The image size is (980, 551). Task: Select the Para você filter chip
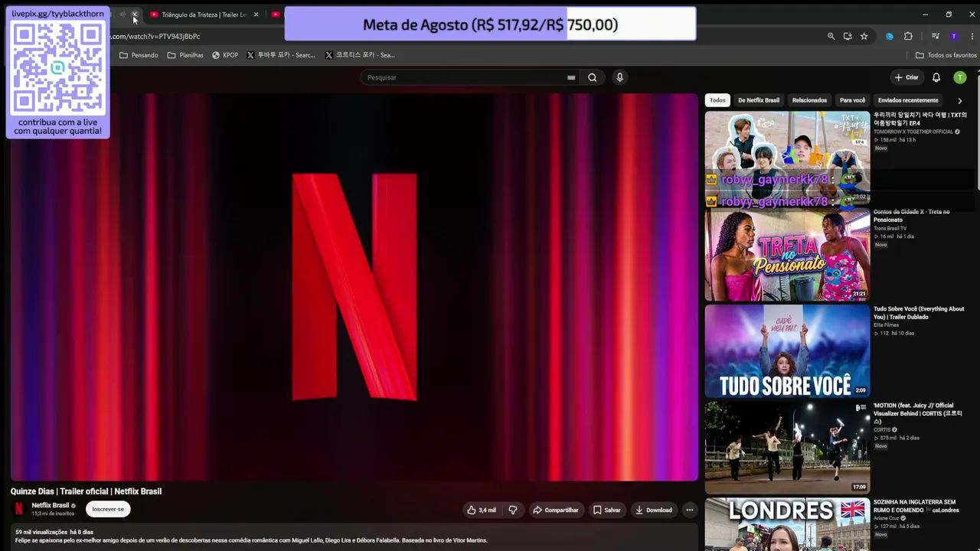coord(852,100)
